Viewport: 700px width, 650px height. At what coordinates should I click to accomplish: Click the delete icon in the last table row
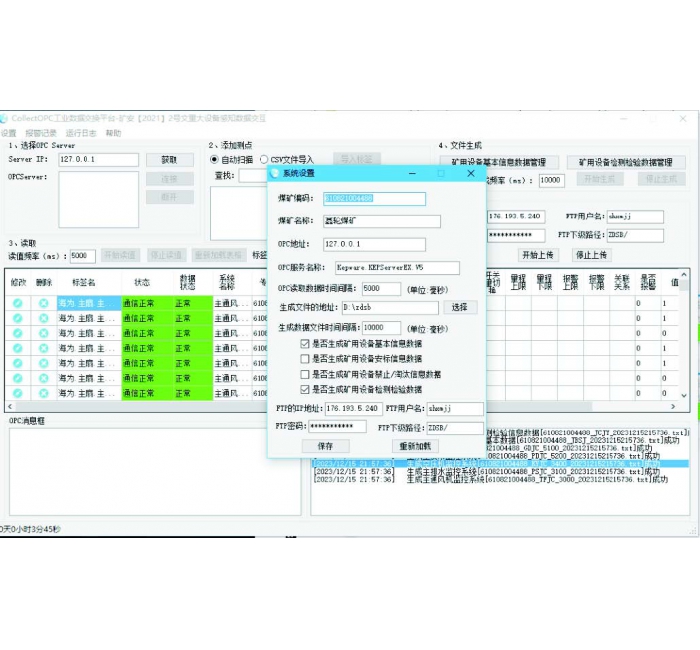click(44, 393)
